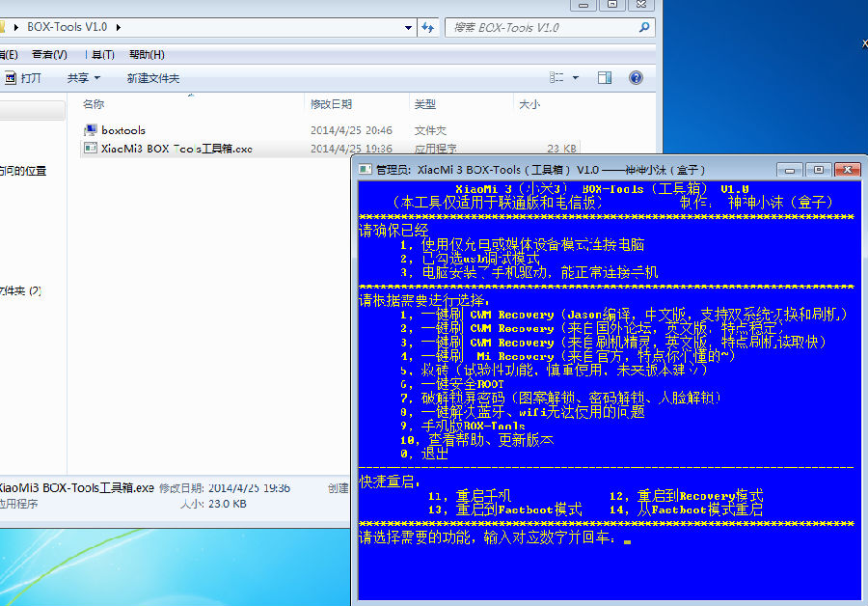Open the 查看(V) menu
This screenshot has width=868, height=606.
click(49, 54)
